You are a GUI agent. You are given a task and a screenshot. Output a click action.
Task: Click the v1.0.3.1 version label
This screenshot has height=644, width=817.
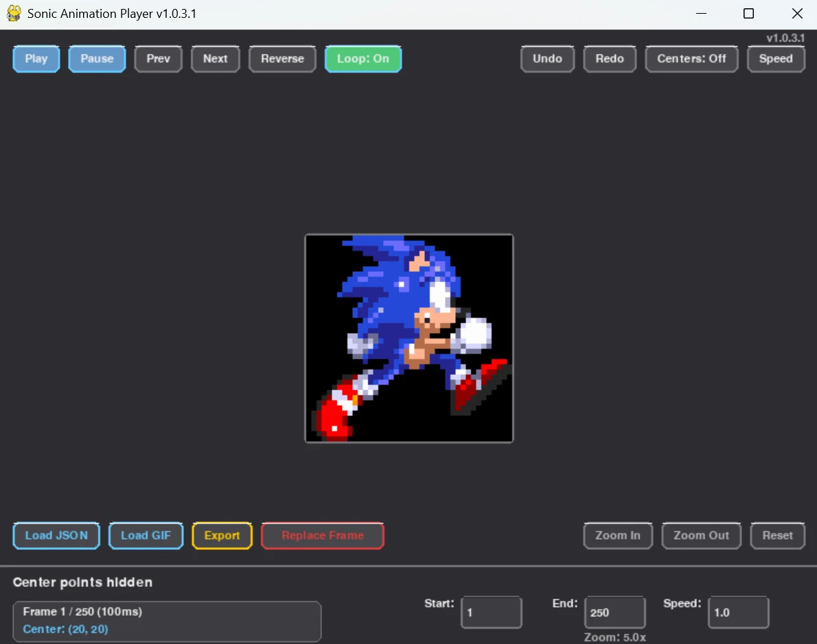[x=785, y=38]
